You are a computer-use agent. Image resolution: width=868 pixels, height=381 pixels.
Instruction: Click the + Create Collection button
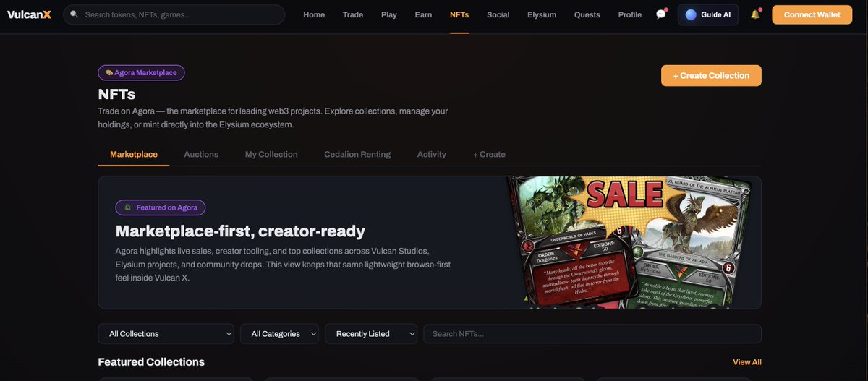(711, 75)
